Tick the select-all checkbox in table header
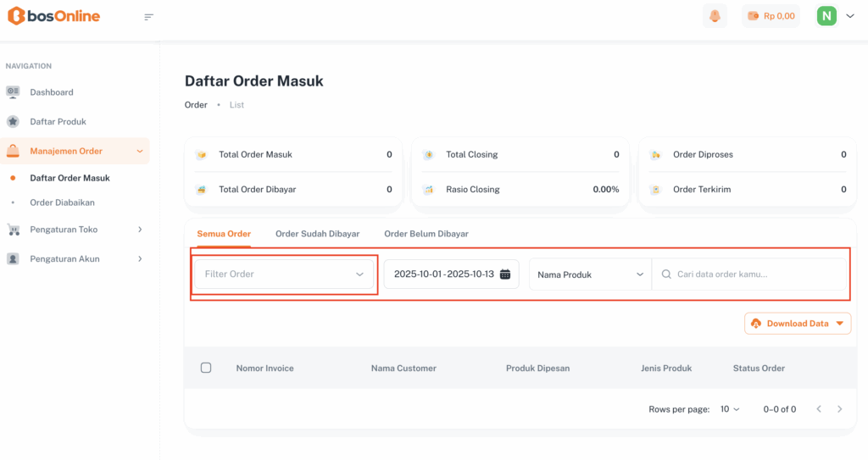The height and width of the screenshot is (460, 868). coord(206,368)
